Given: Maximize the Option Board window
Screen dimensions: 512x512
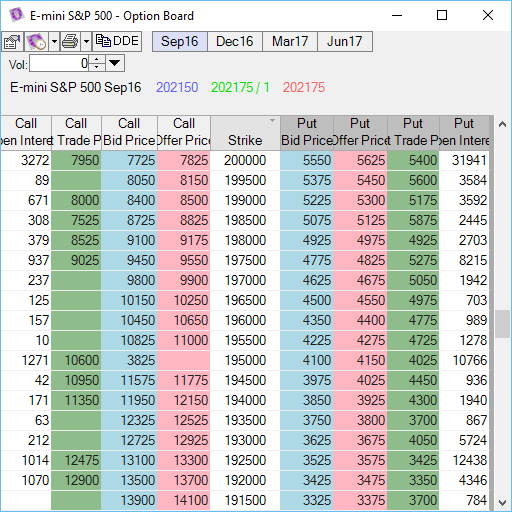Looking at the screenshot, I should click(442, 15).
